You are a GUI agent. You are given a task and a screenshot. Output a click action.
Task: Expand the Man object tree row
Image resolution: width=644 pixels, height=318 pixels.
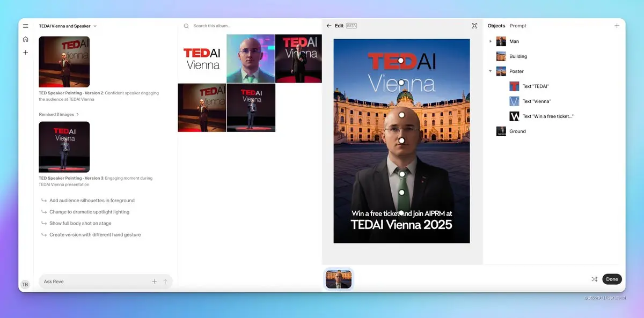tap(491, 41)
